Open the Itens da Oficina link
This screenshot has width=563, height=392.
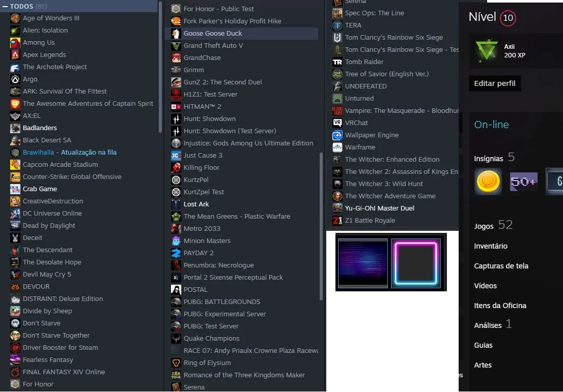pyautogui.click(x=500, y=306)
